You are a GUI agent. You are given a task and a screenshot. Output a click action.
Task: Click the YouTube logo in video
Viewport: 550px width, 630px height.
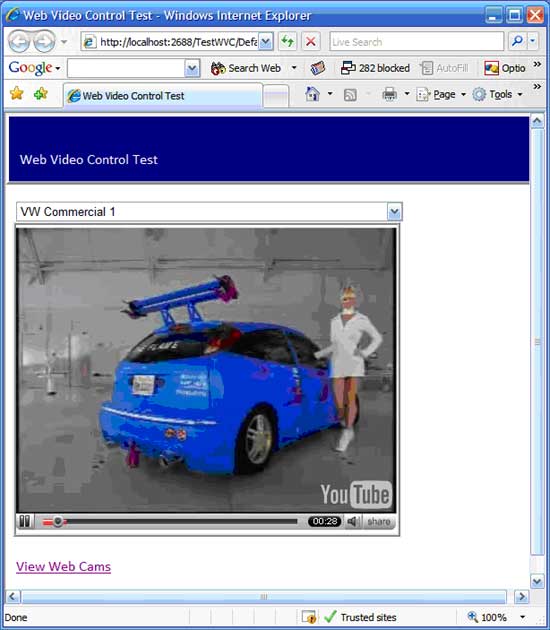click(356, 494)
